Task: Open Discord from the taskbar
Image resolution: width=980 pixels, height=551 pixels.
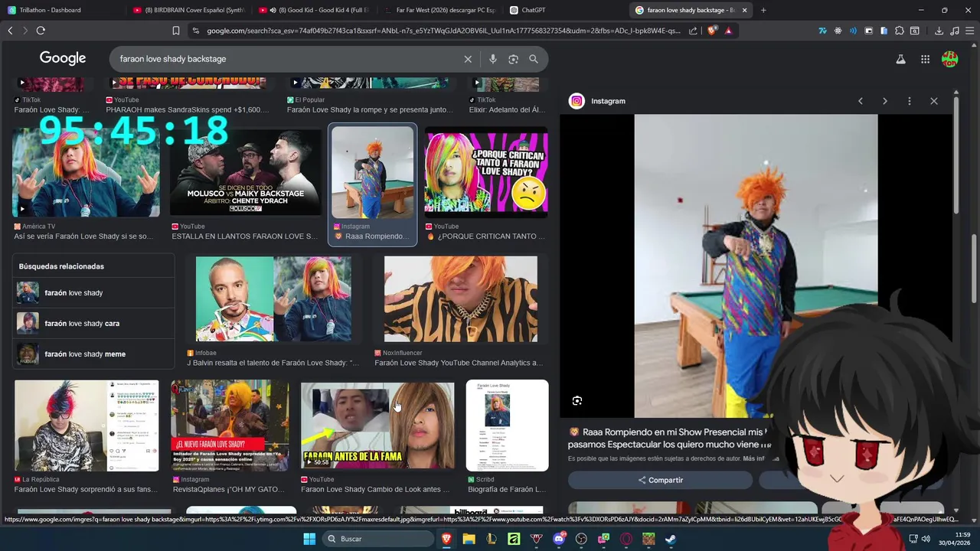Action: tap(559, 539)
